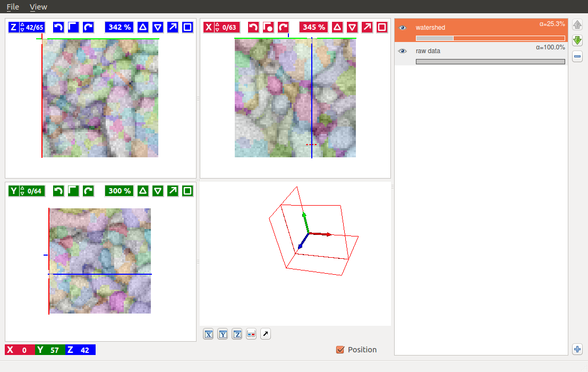
Task: Maximize the Y slice view
Action: click(x=188, y=191)
